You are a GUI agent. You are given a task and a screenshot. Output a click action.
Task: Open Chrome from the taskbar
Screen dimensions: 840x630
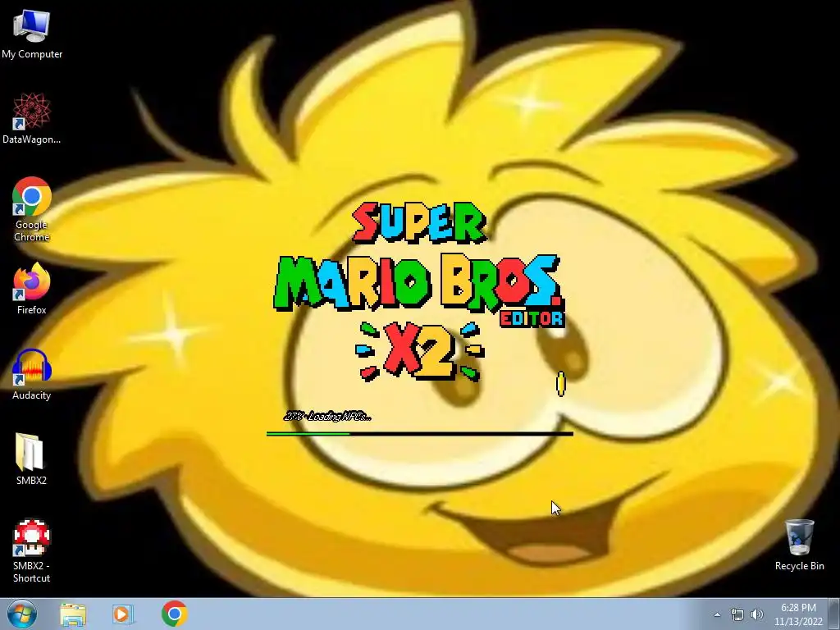click(x=174, y=614)
